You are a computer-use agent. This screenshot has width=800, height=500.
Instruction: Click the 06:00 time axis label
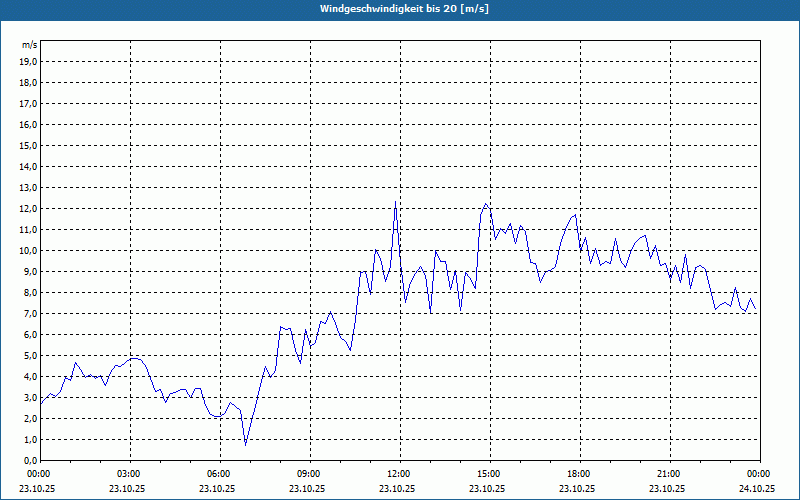218,474
